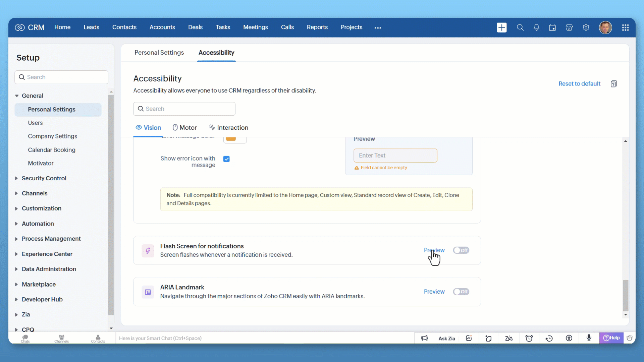644x362 pixels.
Task: Open the settings gear icon
Action: tap(586, 27)
